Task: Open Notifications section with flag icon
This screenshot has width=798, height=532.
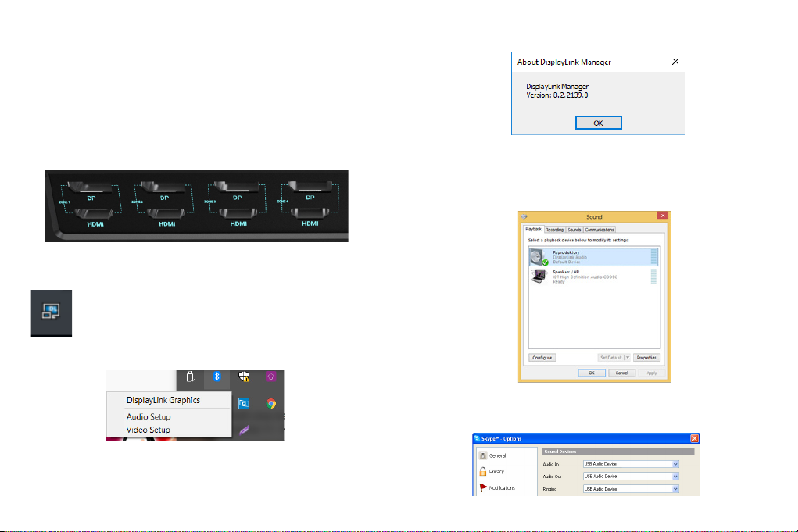Action: [x=500, y=488]
